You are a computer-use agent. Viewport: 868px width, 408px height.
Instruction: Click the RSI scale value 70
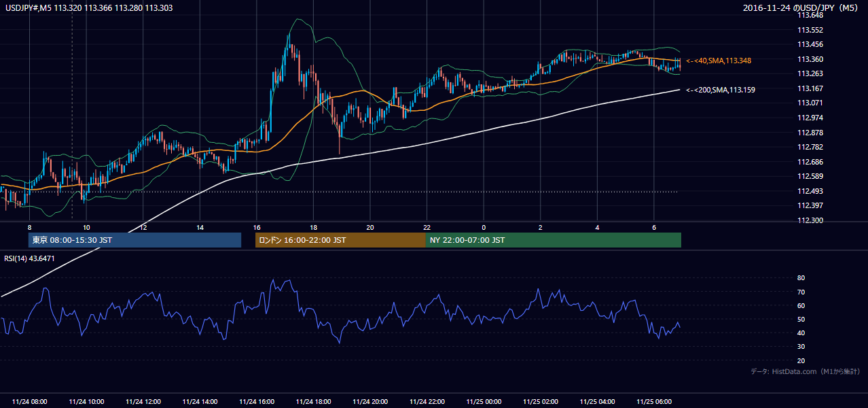pos(801,292)
